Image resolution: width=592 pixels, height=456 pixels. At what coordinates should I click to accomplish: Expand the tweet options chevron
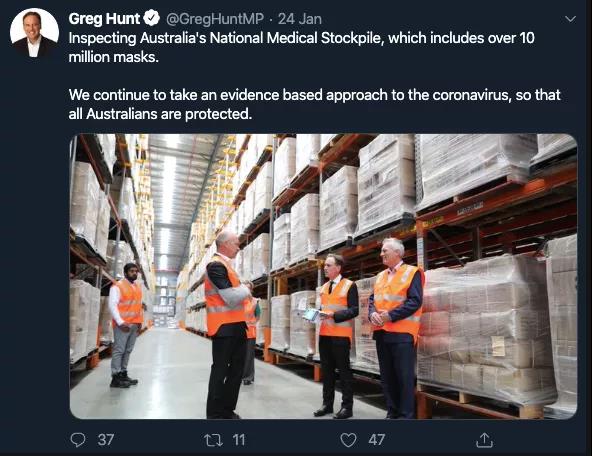[x=570, y=19]
